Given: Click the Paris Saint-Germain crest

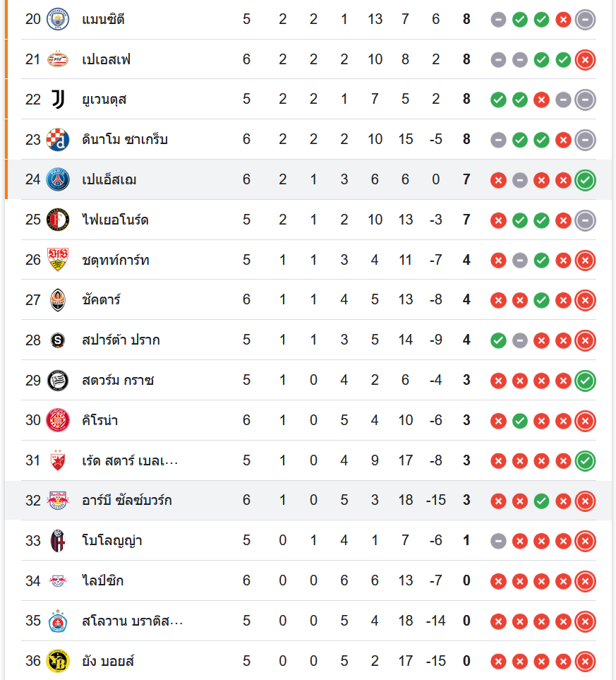Looking at the screenshot, I should coord(58,179).
